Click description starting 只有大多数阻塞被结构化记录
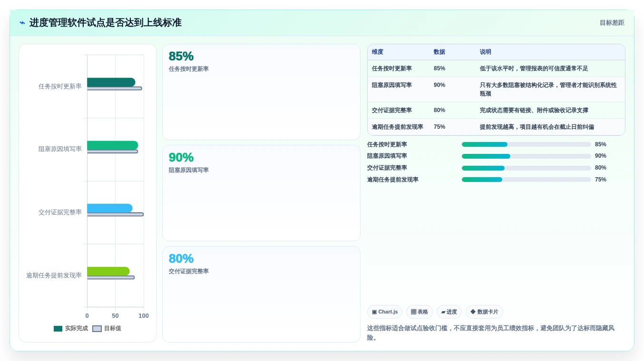The width and height of the screenshot is (644, 361). pyautogui.click(x=548, y=89)
